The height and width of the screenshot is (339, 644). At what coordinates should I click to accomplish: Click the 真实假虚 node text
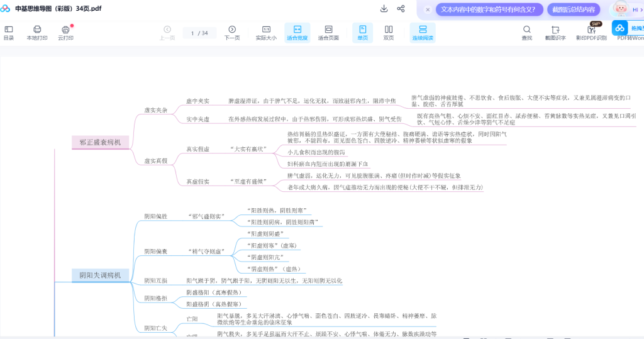[x=197, y=149]
